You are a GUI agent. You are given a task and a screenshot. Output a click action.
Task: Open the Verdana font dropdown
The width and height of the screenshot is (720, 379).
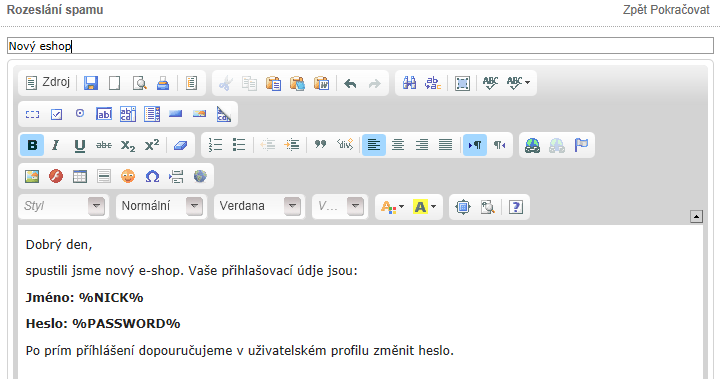(259, 206)
